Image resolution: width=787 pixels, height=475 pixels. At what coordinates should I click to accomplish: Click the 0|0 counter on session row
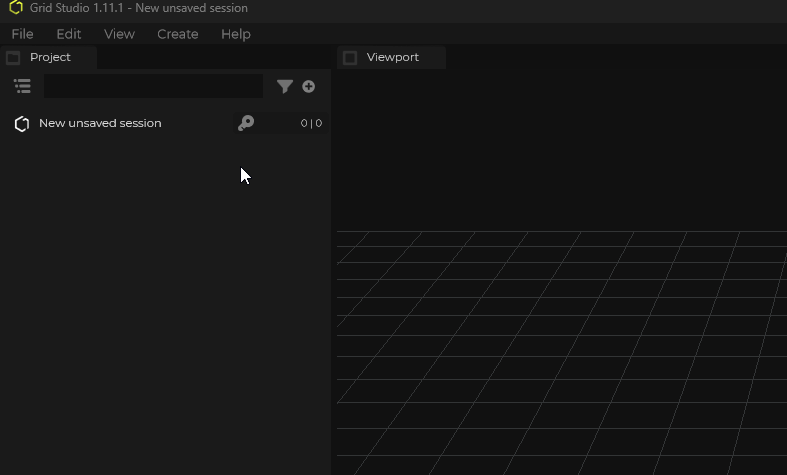click(x=311, y=124)
